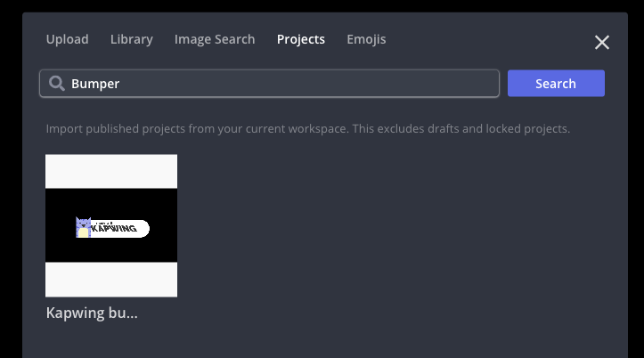Click the dark backdrop outside the dialog

click(11, 178)
